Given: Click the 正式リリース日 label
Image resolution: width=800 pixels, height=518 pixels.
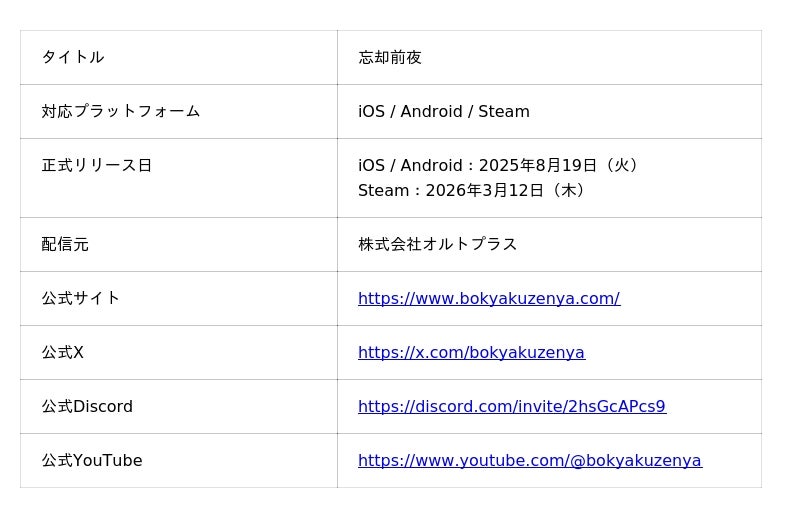Looking at the screenshot, I should point(96,165).
